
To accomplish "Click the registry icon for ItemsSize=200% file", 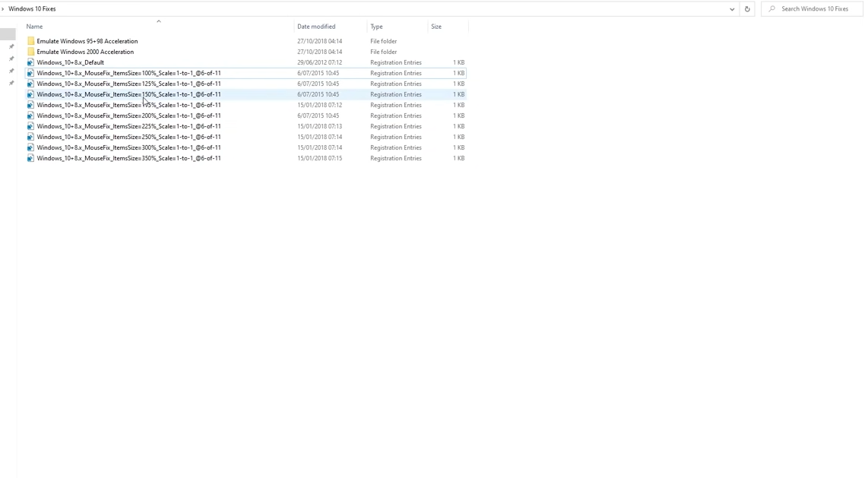I will [30, 116].
